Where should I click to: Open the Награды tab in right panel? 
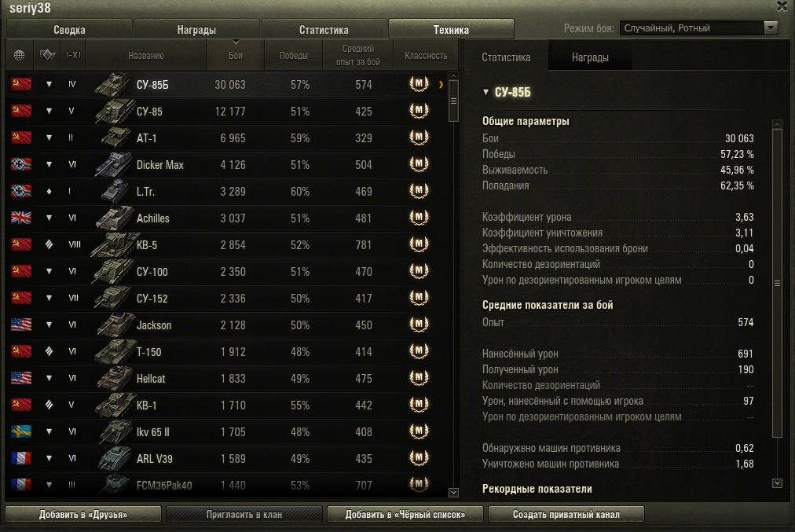point(590,57)
